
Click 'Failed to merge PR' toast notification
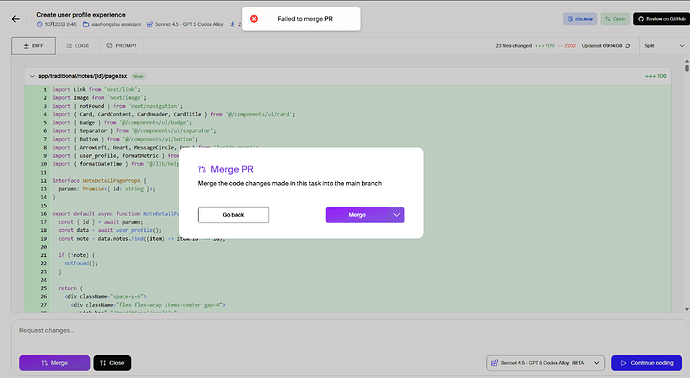(301, 19)
